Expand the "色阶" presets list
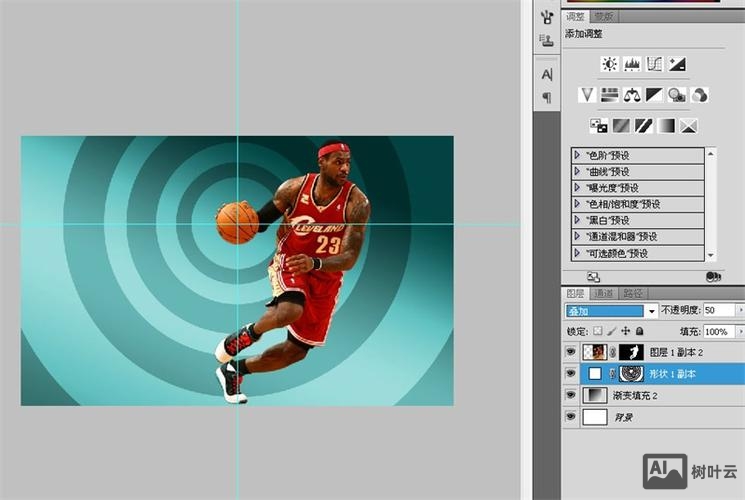This screenshot has height=500, width=745. (577, 155)
